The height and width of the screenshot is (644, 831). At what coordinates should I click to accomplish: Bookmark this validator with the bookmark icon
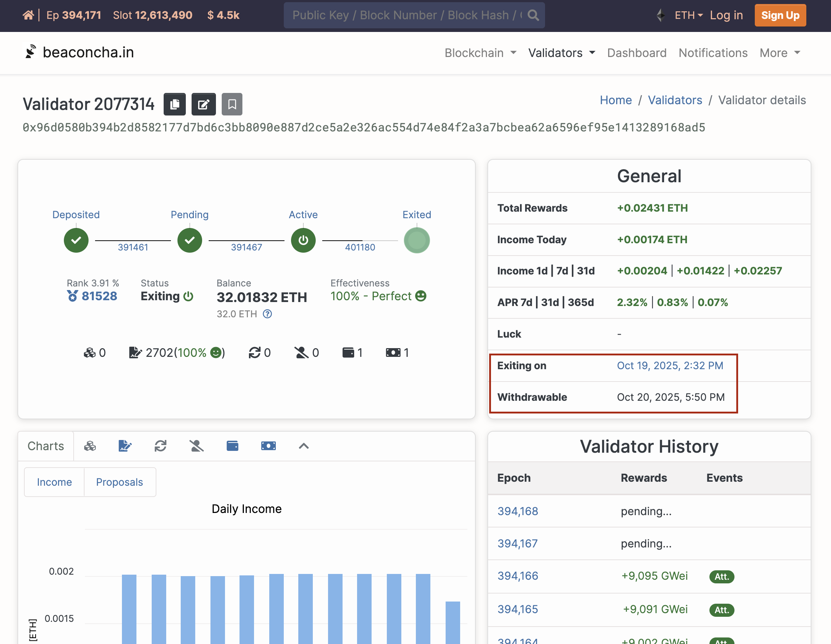232,104
